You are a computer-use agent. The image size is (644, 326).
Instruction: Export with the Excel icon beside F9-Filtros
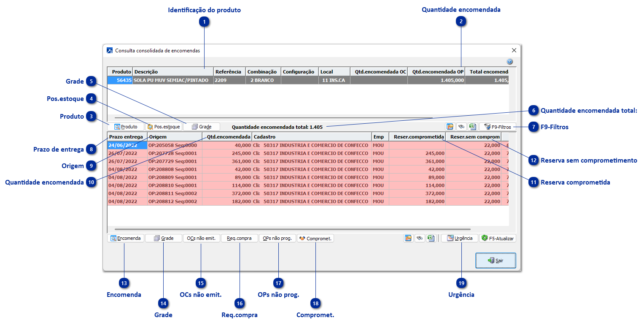pyautogui.click(x=472, y=126)
